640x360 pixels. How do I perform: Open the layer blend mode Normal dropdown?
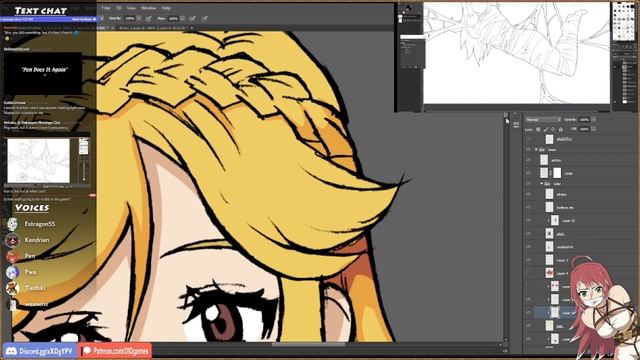pyautogui.click(x=543, y=120)
